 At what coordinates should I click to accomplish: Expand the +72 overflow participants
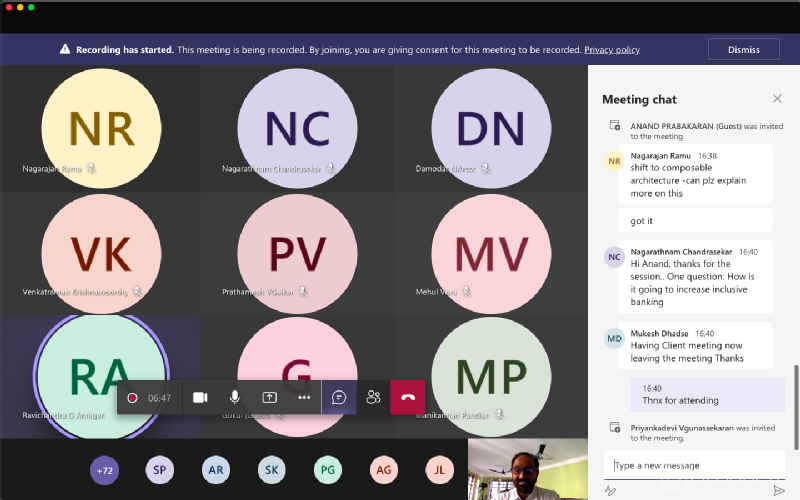(104, 469)
